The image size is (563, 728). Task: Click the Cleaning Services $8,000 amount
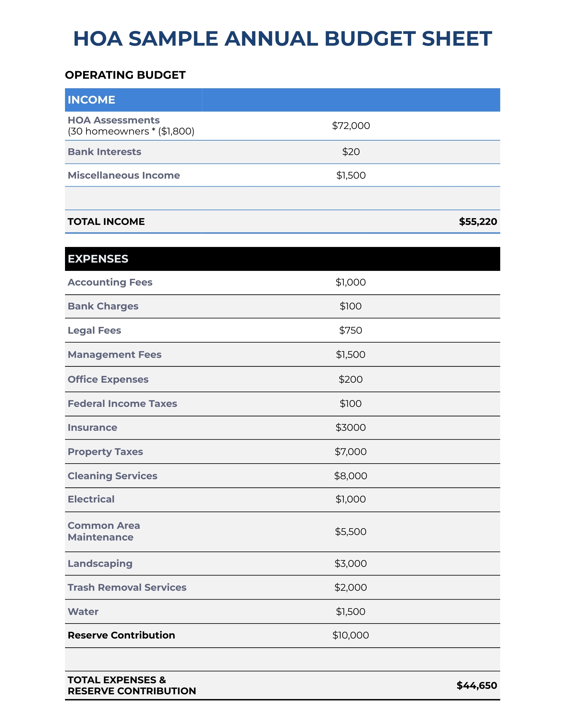click(350, 476)
